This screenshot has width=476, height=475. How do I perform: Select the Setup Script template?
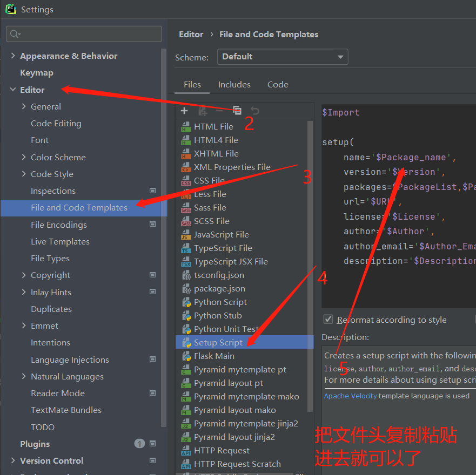click(x=244, y=342)
